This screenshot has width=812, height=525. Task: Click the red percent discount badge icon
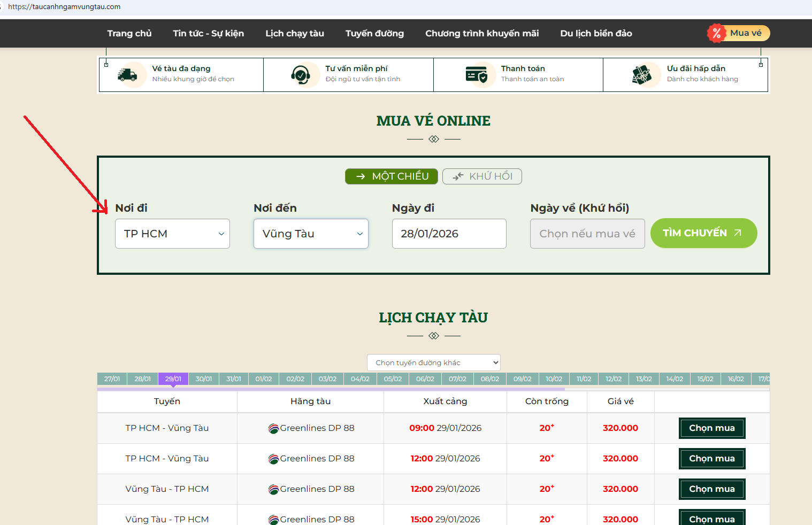click(716, 33)
